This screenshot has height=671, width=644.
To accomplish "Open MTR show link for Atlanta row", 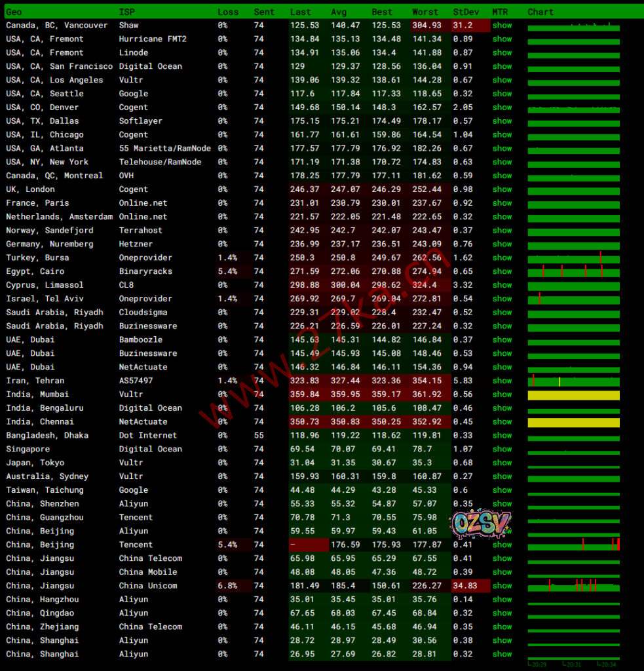I will coord(502,149).
